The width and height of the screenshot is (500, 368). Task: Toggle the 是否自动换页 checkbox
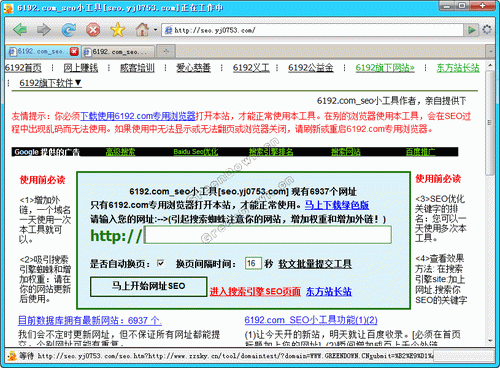pos(161,264)
